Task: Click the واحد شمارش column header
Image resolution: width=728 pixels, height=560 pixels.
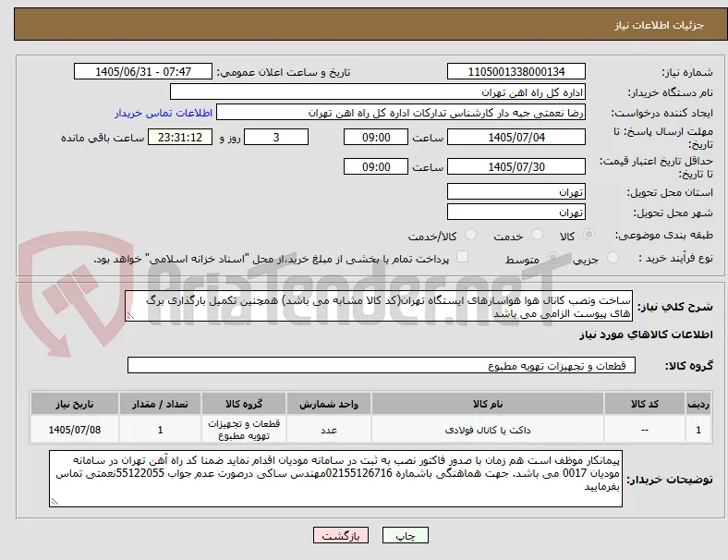Action: tap(329, 404)
